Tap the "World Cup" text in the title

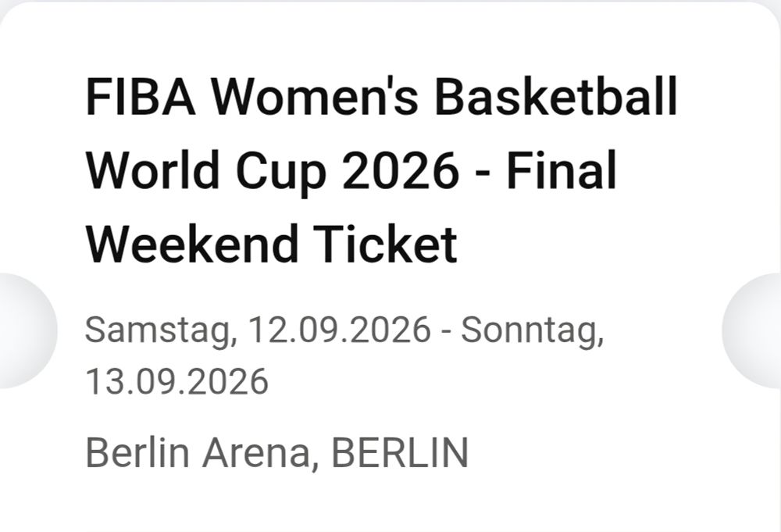[x=205, y=172]
